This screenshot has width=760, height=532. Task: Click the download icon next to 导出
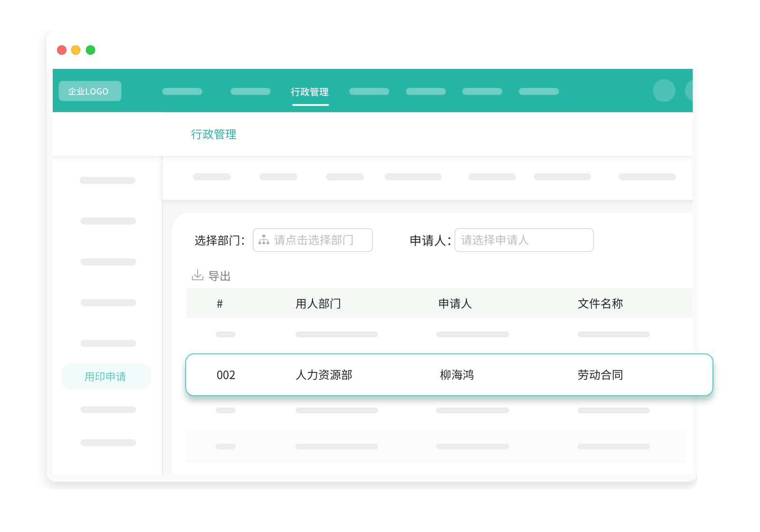[197, 275]
